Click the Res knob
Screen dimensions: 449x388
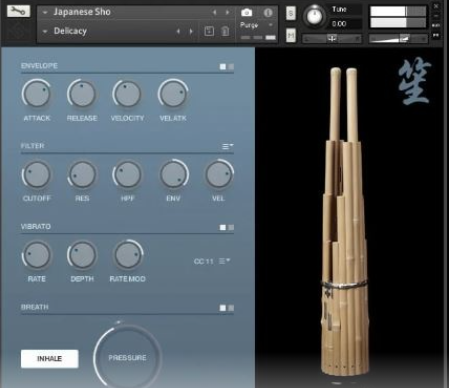point(82,174)
